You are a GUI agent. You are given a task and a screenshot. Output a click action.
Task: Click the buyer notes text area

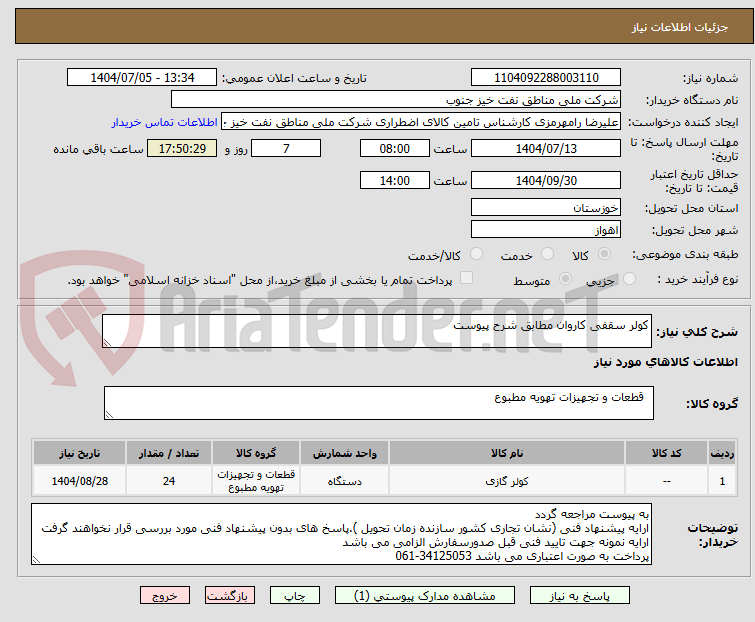click(341, 534)
